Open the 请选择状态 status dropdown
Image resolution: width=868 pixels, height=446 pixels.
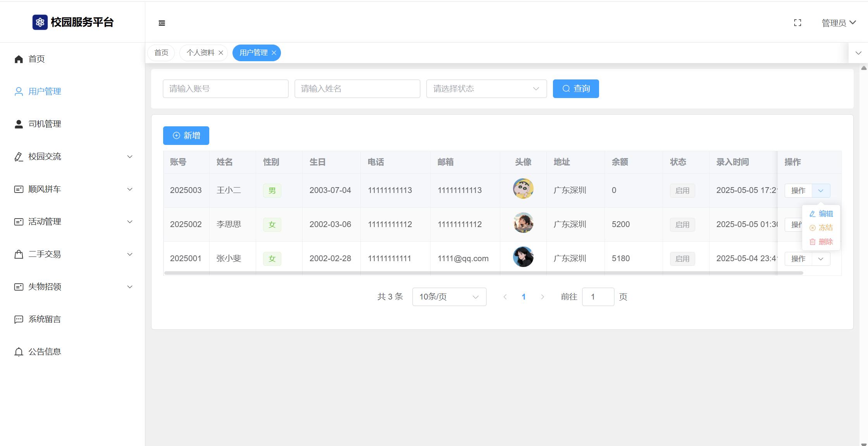point(486,89)
